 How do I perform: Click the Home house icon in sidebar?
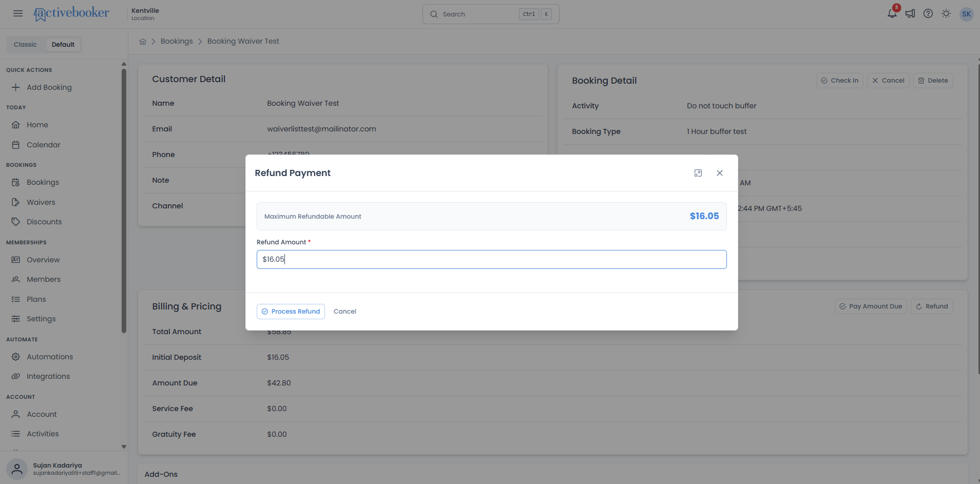[16, 125]
